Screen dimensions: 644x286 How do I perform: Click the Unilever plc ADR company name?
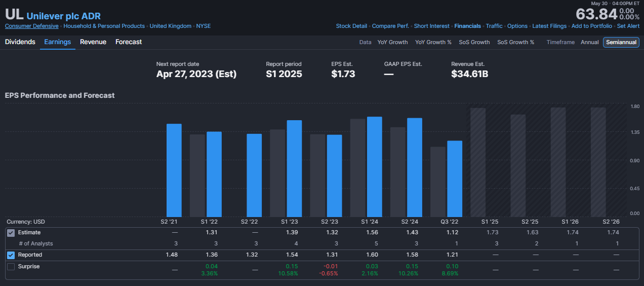click(x=63, y=16)
